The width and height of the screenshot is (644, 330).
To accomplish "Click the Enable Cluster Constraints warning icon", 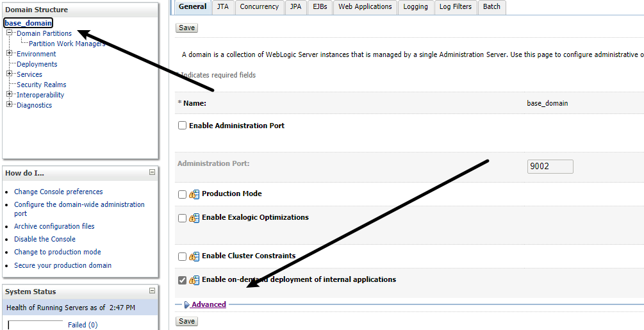I will [x=194, y=256].
